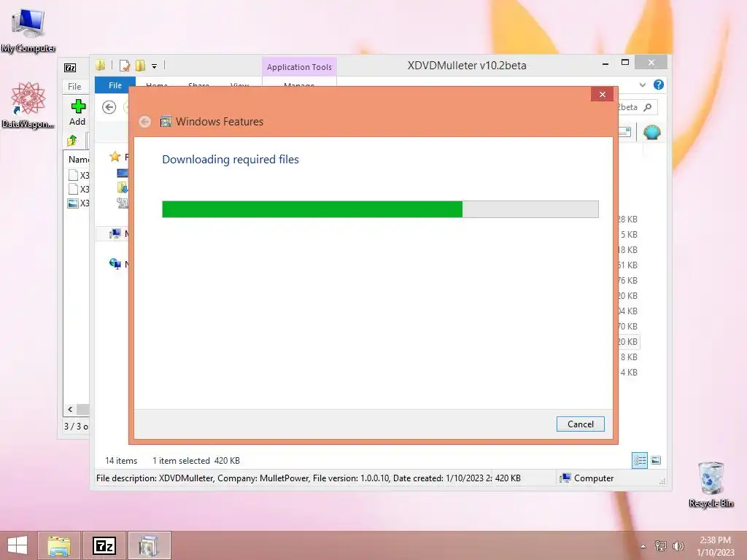Click the 'Downloading required files' heading
Viewport: 747px width, 560px height.
click(231, 160)
